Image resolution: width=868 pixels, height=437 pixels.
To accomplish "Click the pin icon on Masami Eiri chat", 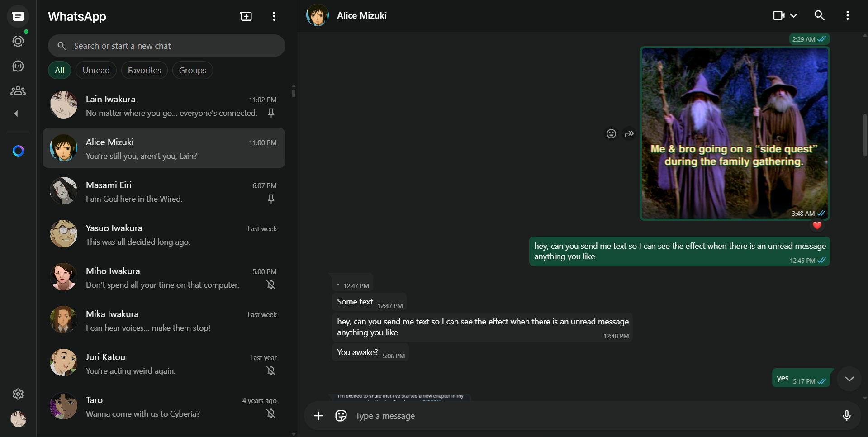I will pos(271,199).
